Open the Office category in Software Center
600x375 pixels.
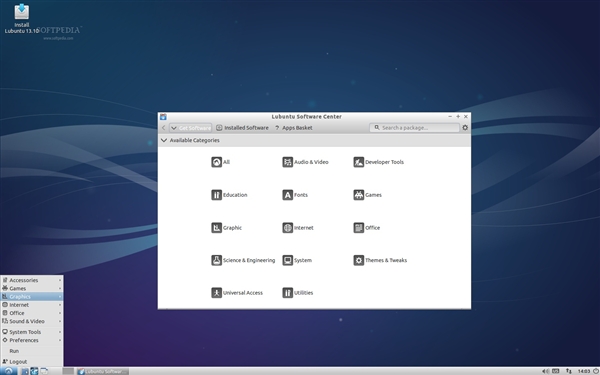(x=367, y=228)
